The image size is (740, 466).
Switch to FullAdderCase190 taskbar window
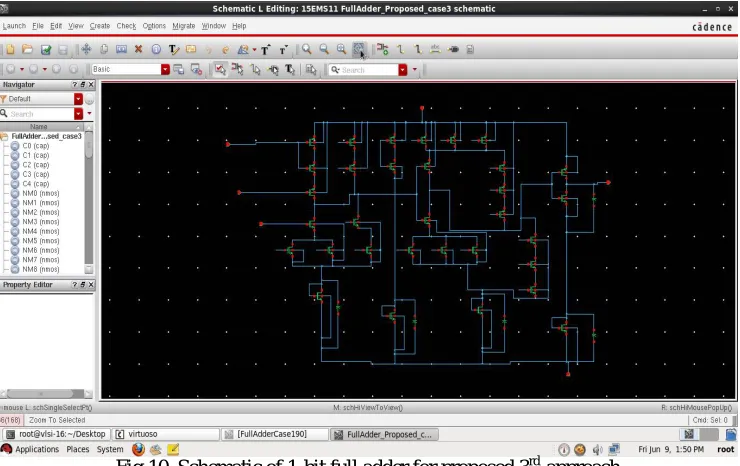(x=275, y=434)
